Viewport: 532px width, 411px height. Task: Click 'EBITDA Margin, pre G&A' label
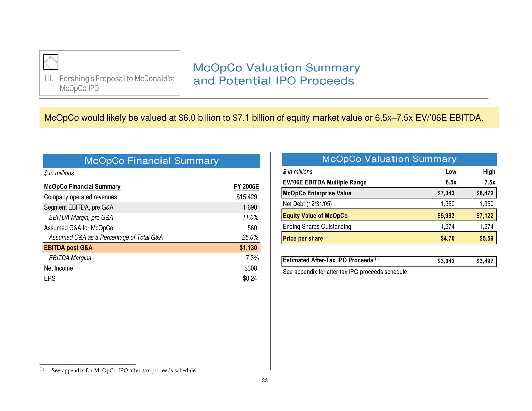[x=81, y=217]
